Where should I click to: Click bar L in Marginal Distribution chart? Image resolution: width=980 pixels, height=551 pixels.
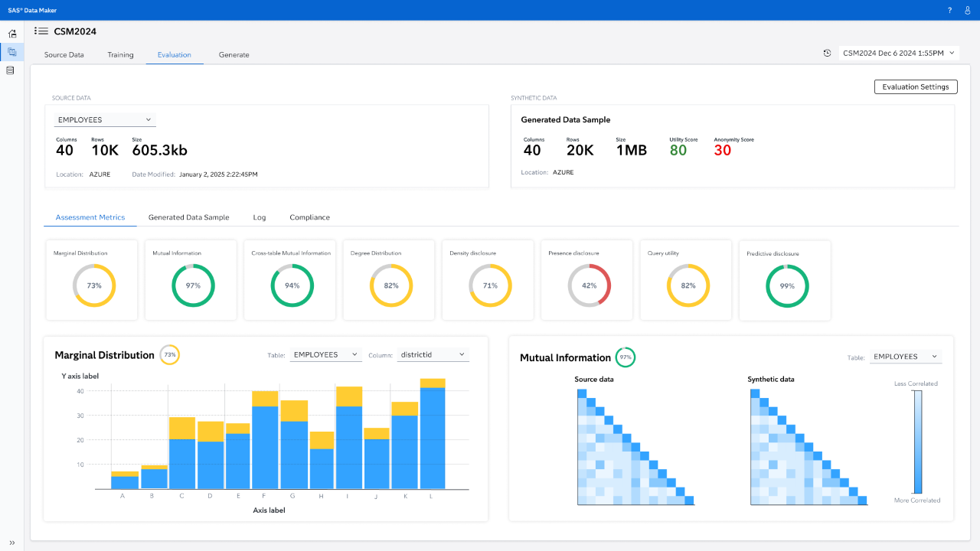tap(433, 434)
